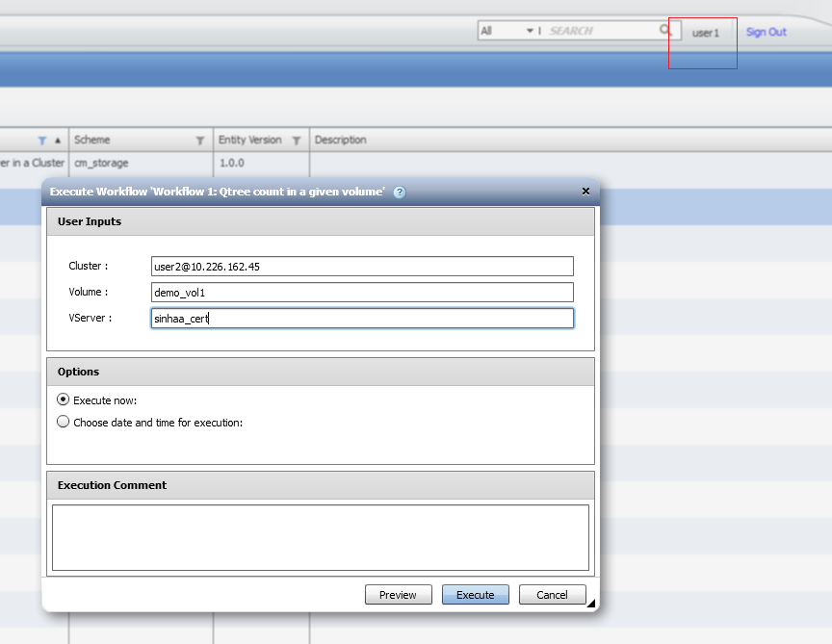Click the search magnifier icon
Screen dimensions: 832x644
[x=665, y=30]
